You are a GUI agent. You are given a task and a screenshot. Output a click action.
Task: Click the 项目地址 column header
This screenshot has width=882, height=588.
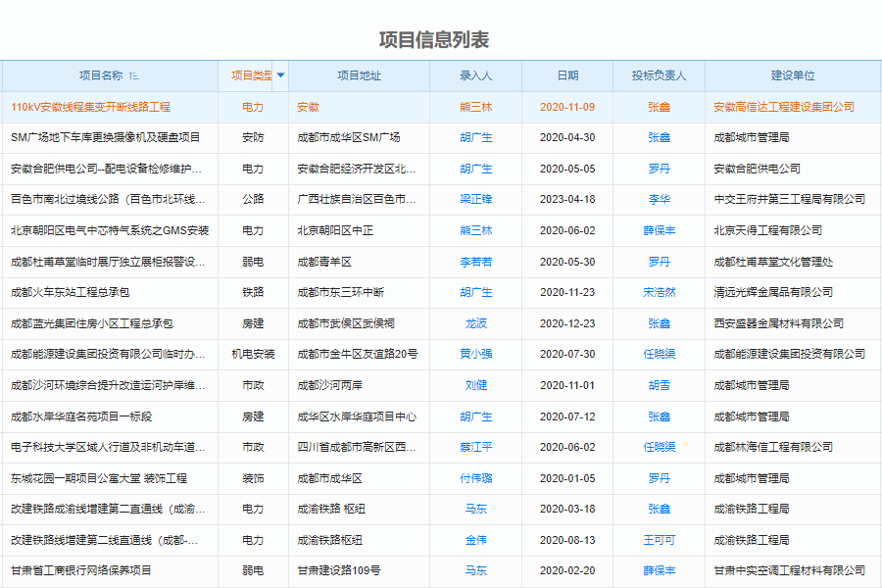coord(359,76)
